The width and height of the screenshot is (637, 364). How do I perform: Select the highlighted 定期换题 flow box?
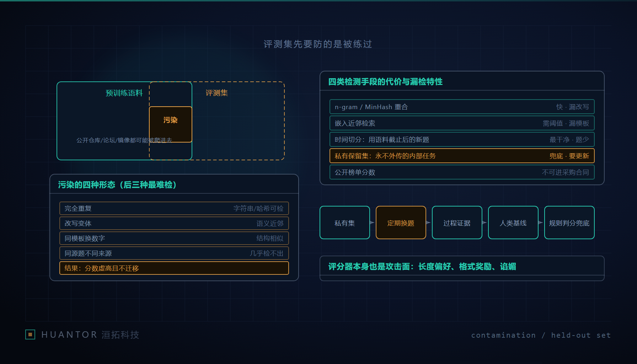tap(401, 223)
